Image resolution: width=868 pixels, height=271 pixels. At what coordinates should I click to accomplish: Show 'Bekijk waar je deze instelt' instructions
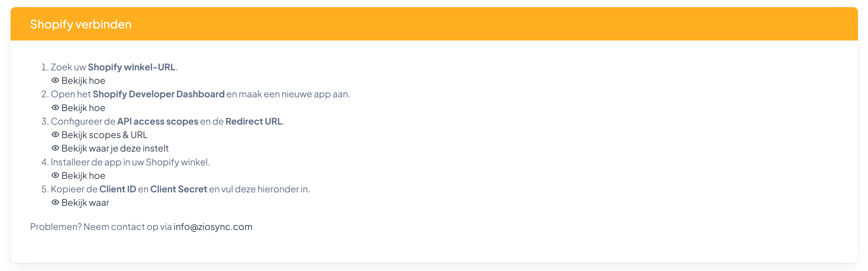tap(115, 148)
